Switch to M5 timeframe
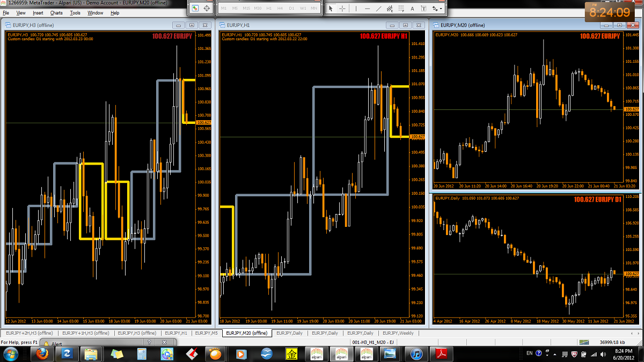This screenshot has width=644, height=362. [235, 9]
